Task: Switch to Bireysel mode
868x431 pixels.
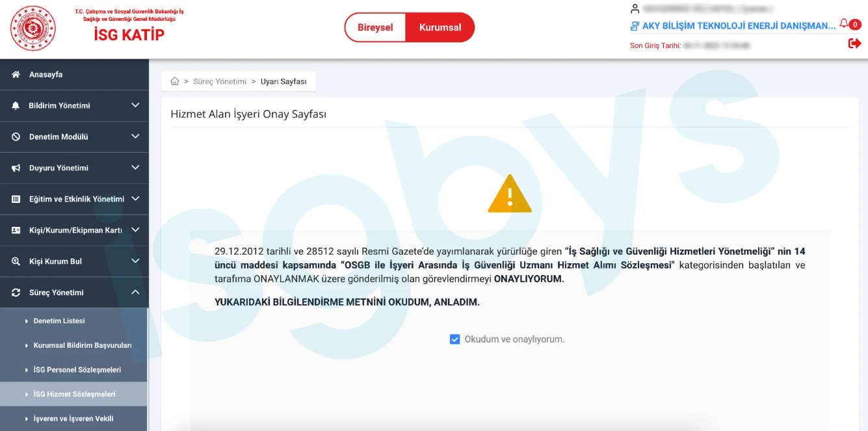Action: click(375, 27)
